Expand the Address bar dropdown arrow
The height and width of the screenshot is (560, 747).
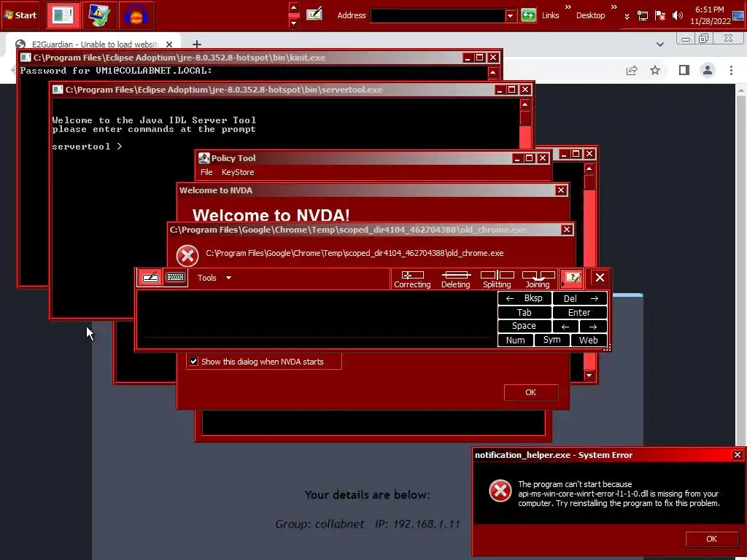(x=510, y=15)
